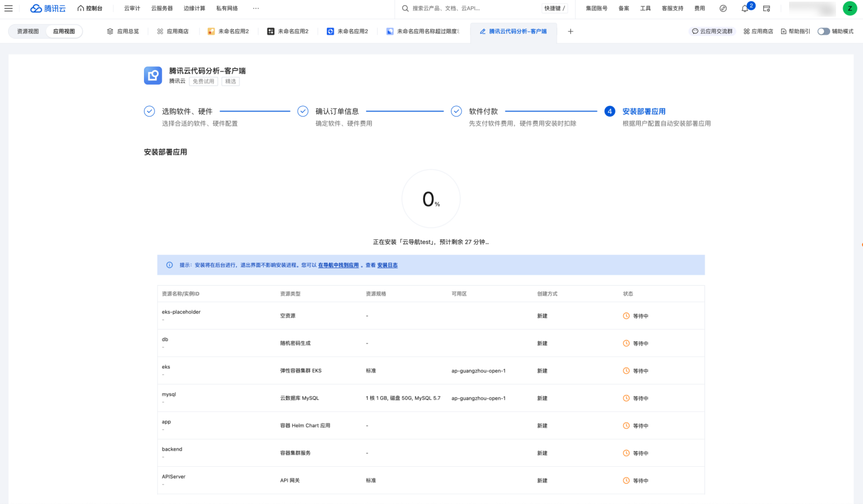Open the 应用总览 tab
The width and height of the screenshot is (863, 504).
[123, 31]
